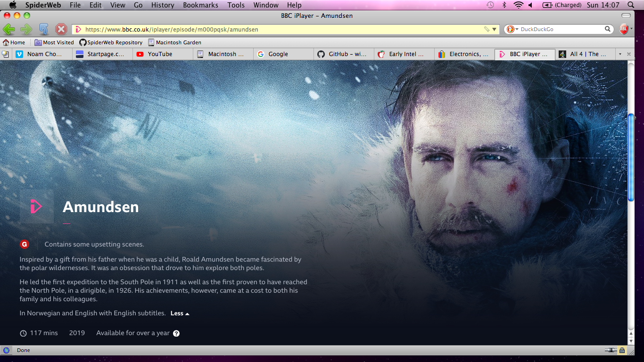
Task: Open the Home bookmark
Action: pyautogui.click(x=14, y=42)
